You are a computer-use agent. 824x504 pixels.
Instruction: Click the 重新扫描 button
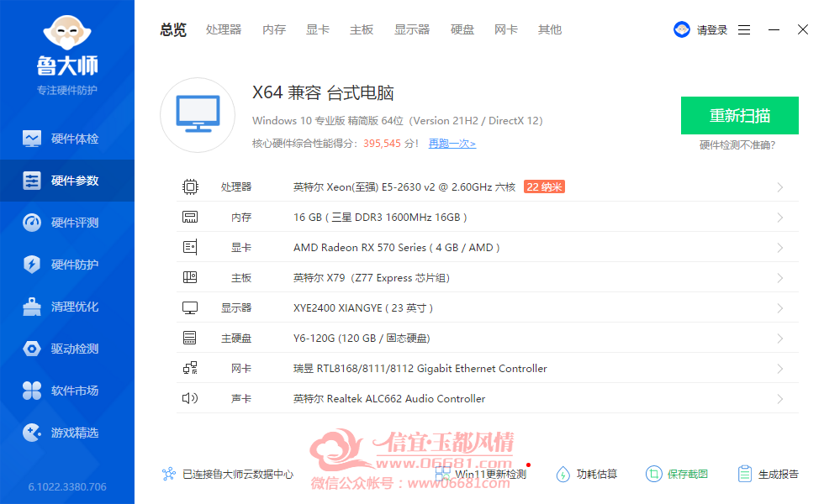[740, 116]
